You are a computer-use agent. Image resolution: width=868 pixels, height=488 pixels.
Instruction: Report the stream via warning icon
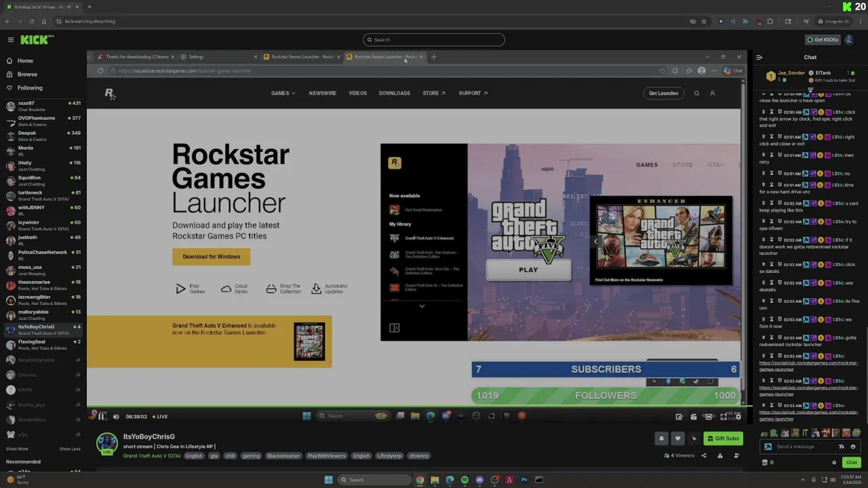(720, 455)
